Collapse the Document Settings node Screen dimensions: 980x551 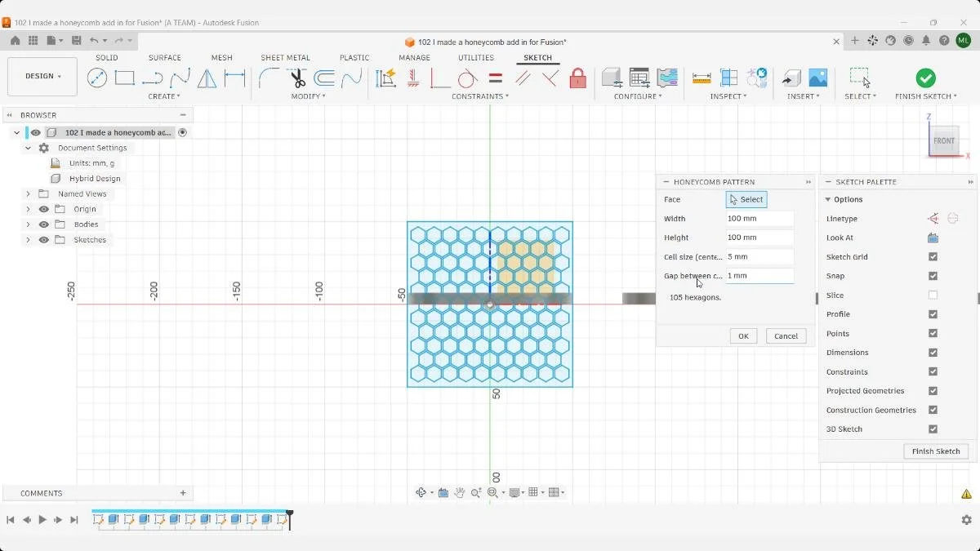tap(28, 149)
